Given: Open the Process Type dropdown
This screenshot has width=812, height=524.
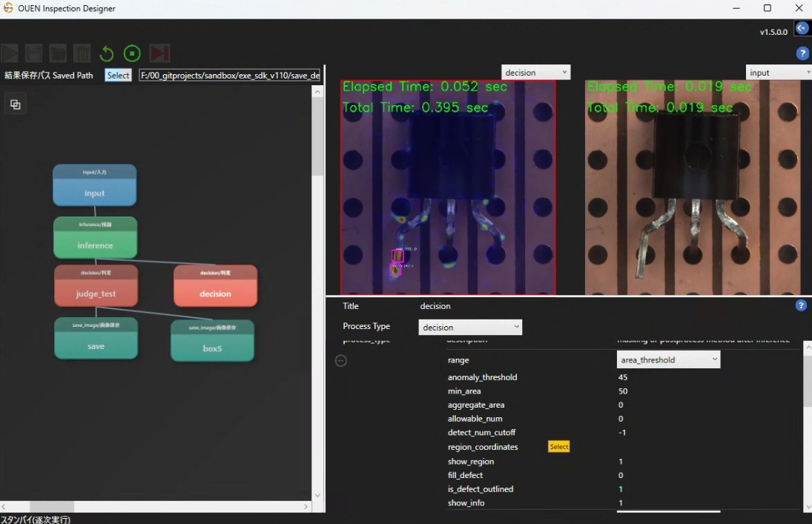Looking at the screenshot, I should click(470, 328).
